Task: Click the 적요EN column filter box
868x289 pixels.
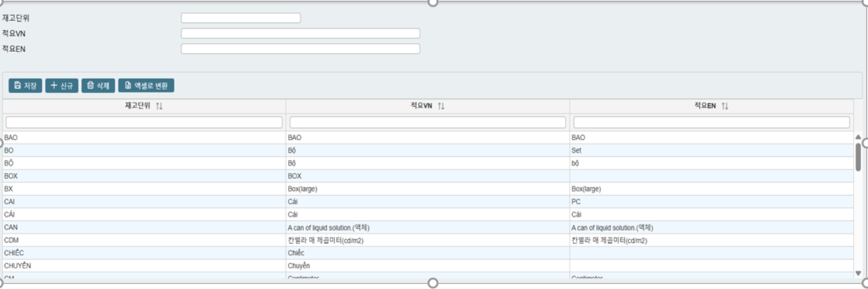Action: coord(711,122)
